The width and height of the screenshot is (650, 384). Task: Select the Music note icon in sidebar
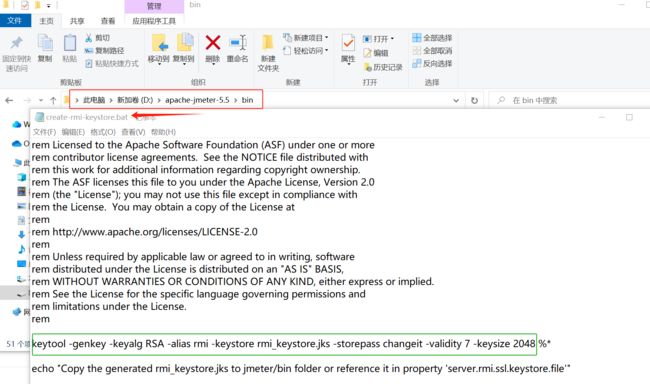[x=22, y=249]
